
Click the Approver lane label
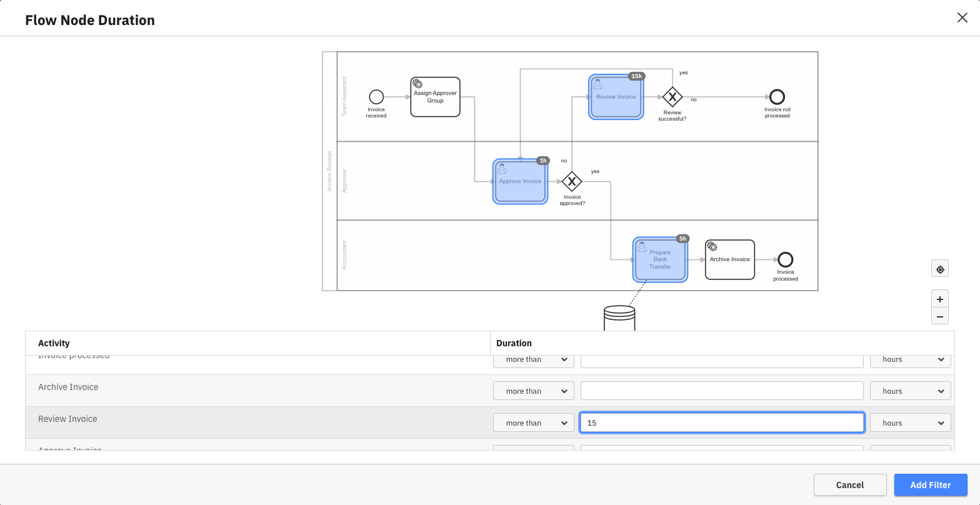tap(344, 181)
